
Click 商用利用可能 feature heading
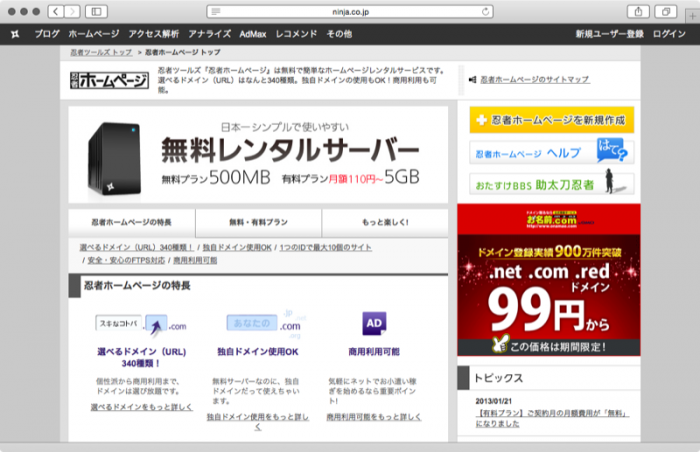click(374, 352)
